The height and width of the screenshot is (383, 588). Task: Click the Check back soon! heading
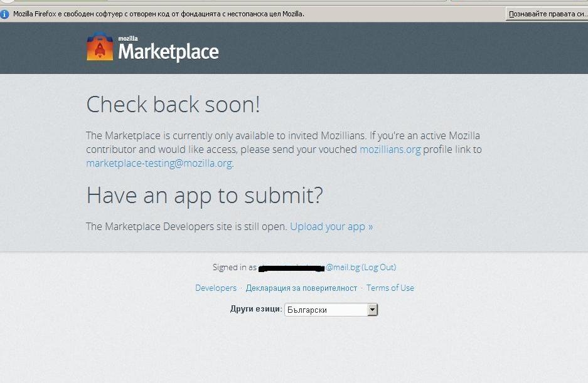pyautogui.click(x=173, y=105)
